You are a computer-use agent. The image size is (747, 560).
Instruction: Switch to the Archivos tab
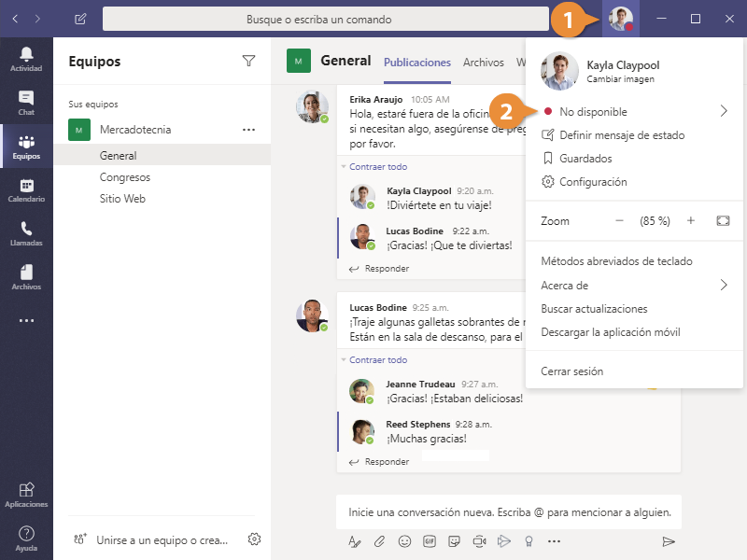coord(483,63)
